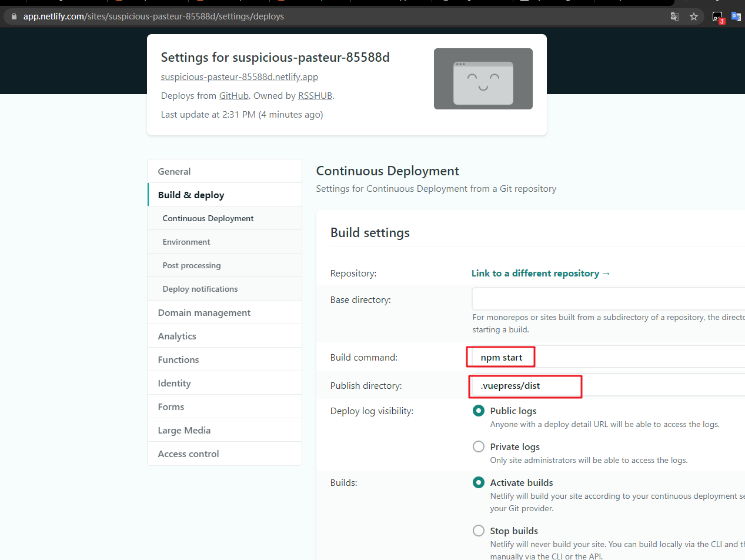Click the Build command field
The image size is (745, 560).
(x=608, y=357)
